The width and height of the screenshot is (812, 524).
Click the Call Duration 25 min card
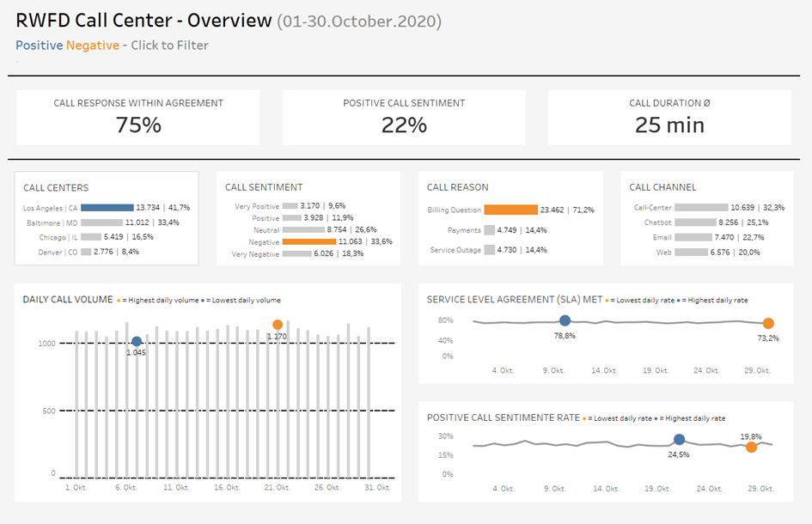coord(669,118)
